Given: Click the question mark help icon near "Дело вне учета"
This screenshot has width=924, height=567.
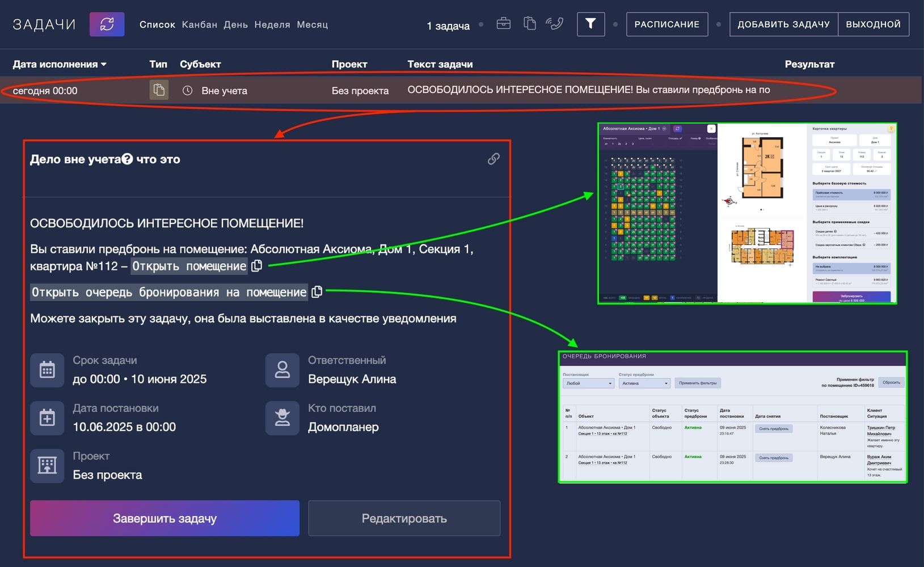Looking at the screenshot, I should (x=127, y=159).
